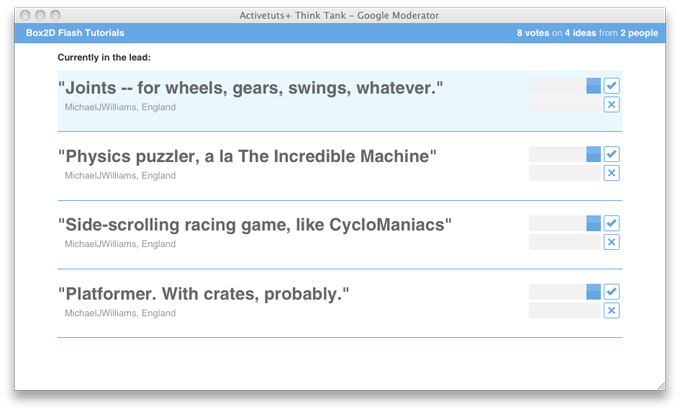This screenshot has width=680, height=412.
Task: Vote yes on the Joints idea checkmark
Action: [612, 86]
